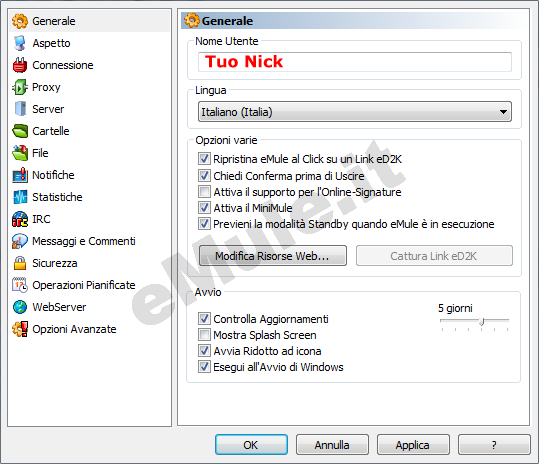Click the Cartelle green folder icon
539x464 pixels.
coord(20,131)
